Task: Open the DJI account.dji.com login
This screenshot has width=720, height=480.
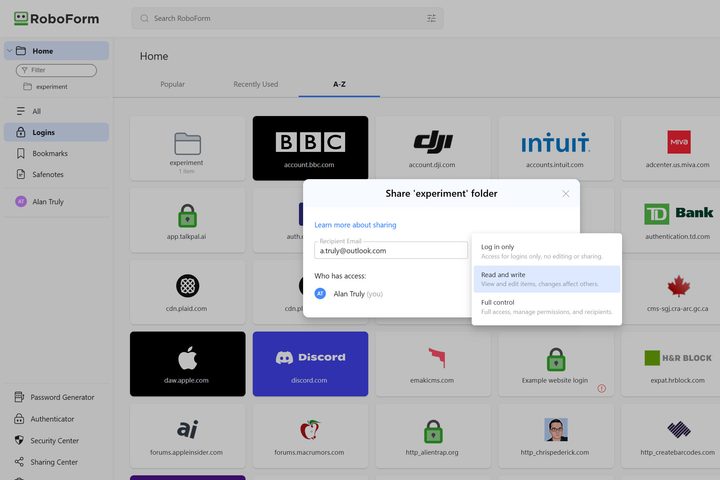Action: tap(433, 148)
